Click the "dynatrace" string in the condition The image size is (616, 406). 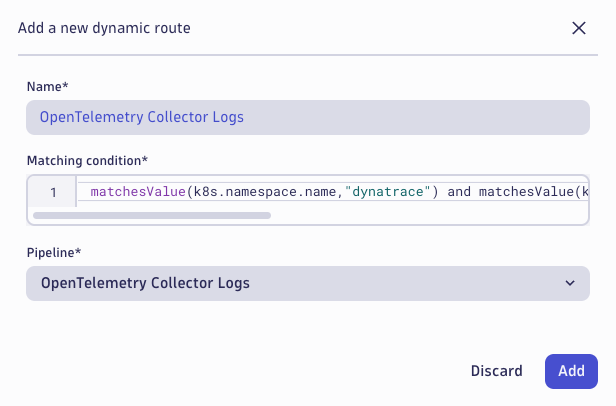[x=387, y=192]
